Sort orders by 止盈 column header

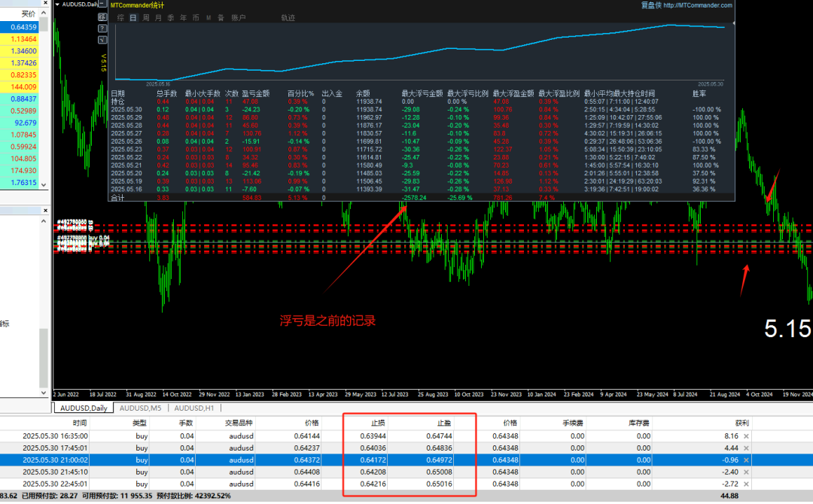444,424
